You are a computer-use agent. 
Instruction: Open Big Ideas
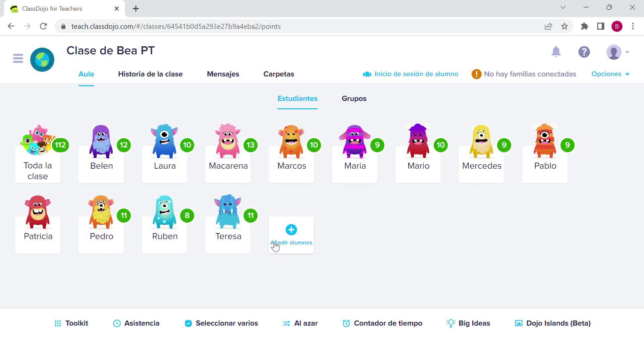[468, 323]
